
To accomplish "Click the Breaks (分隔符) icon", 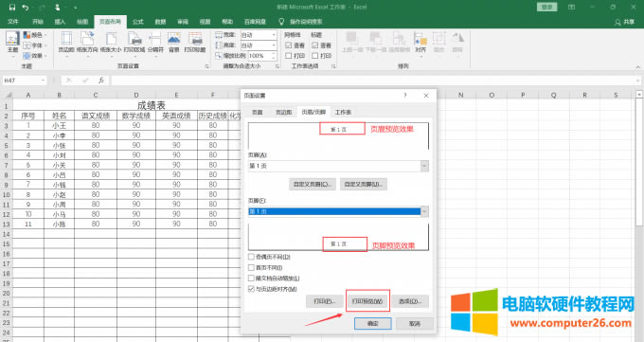I will pos(155,42).
